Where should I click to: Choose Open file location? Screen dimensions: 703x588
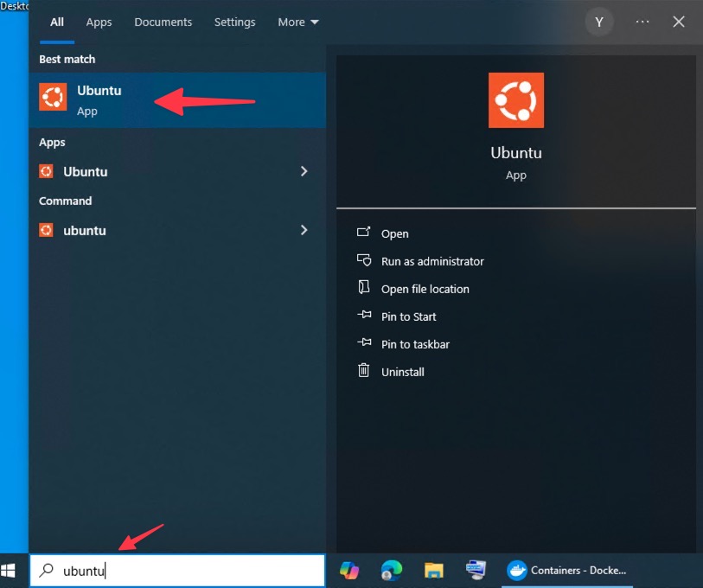coord(425,290)
